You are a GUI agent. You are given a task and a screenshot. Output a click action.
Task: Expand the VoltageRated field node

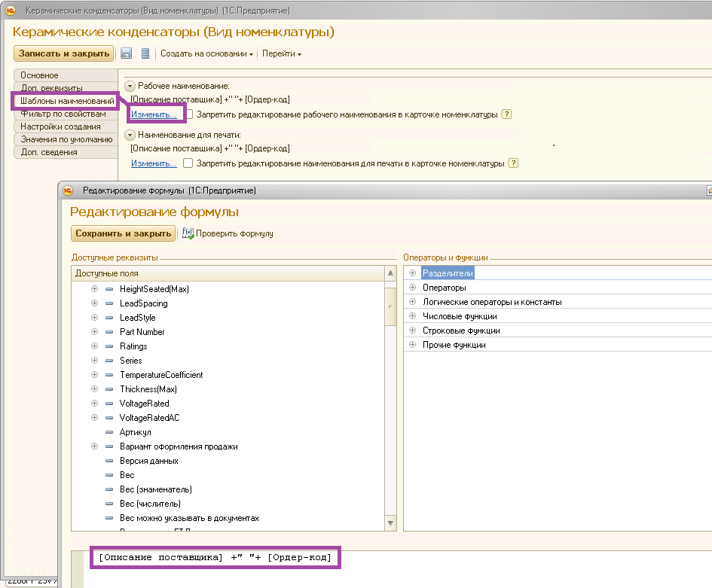click(x=94, y=404)
